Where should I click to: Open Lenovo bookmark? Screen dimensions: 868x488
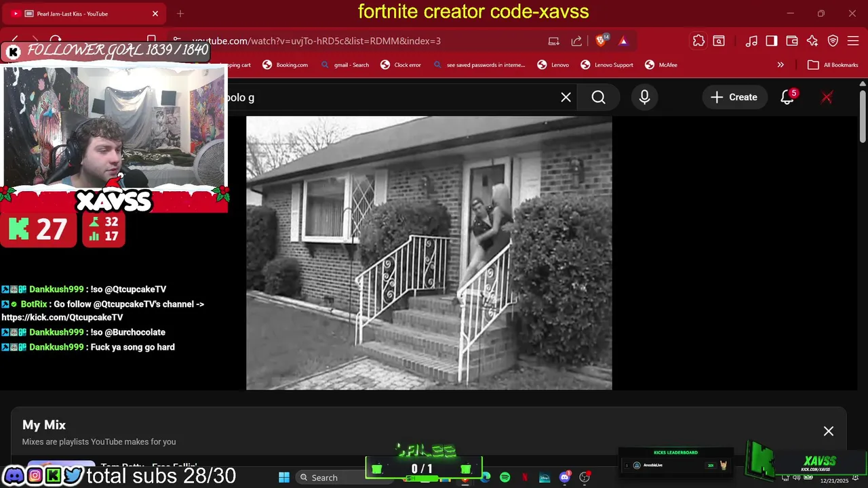[553, 65]
